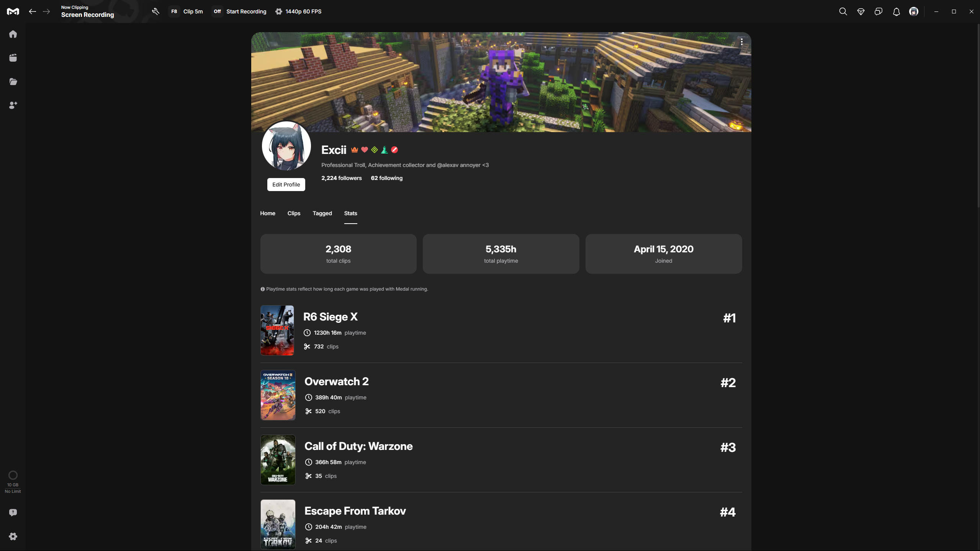Open the Overwatch 2 game thumbnail

point(278,395)
